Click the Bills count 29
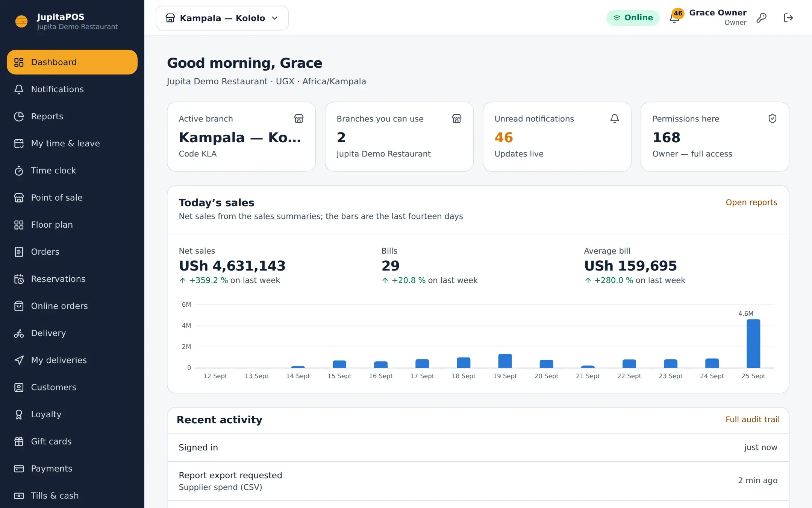This screenshot has width=812, height=508. tap(390, 266)
